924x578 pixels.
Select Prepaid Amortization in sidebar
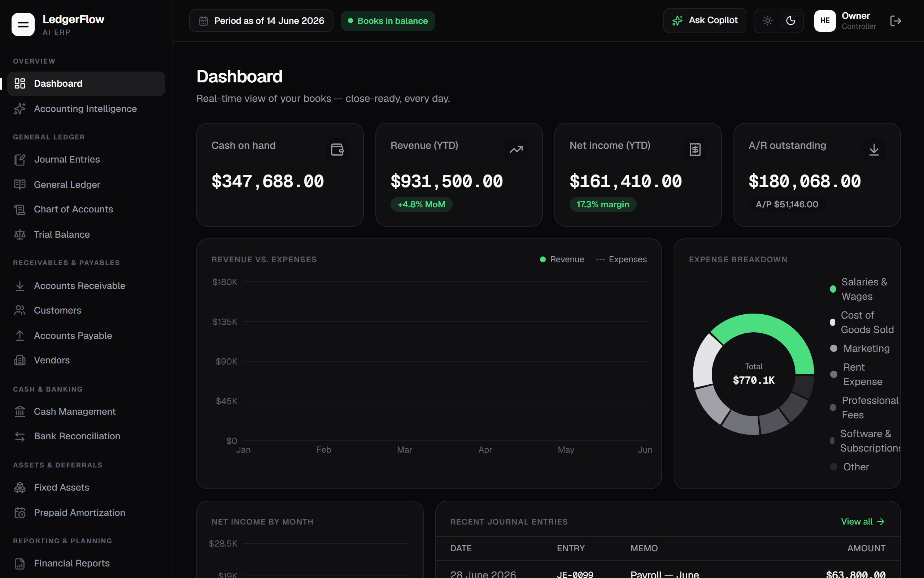point(86,513)
